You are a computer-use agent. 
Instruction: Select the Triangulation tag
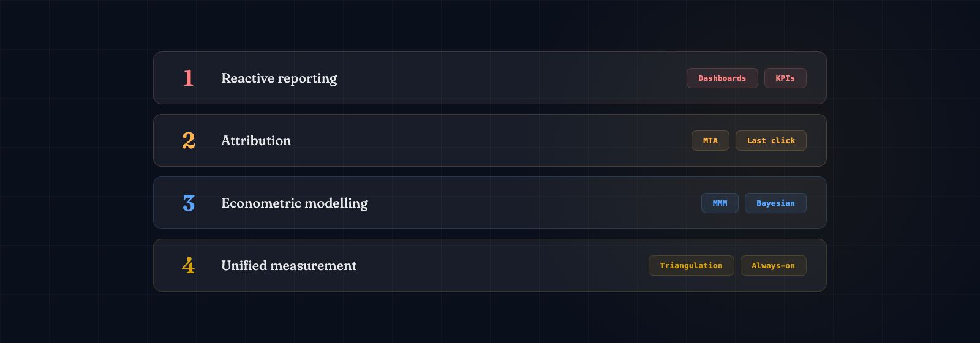[x=691, y=265]
